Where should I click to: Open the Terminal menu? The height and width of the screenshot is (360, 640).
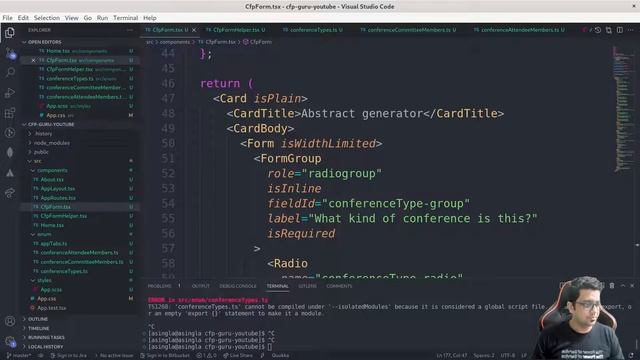[125, 18]
